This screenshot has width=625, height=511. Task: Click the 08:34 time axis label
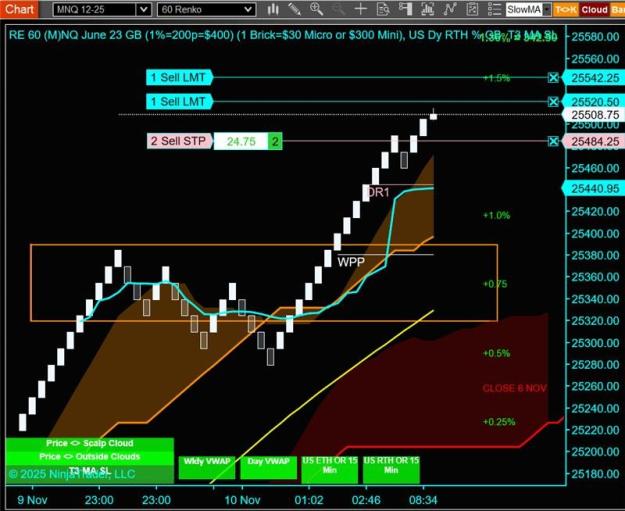pos(423,500)
